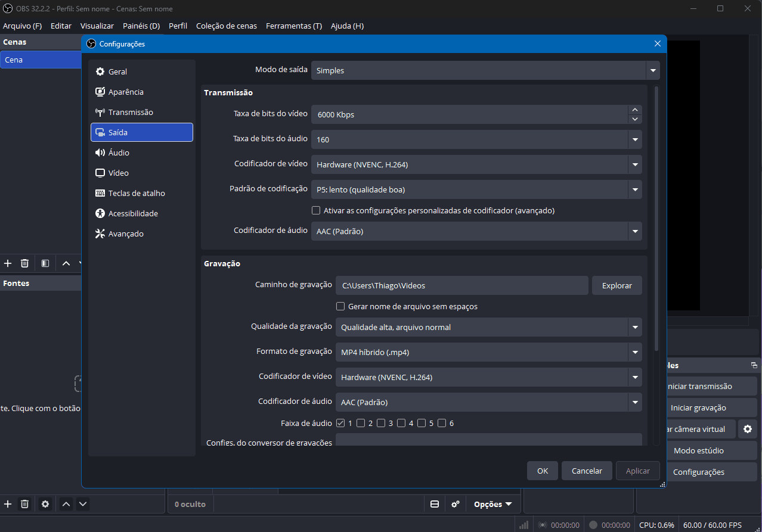Click the Explorar button
Image resolution: width=762 pixels, height=532 pixels.
click(617, 285)
